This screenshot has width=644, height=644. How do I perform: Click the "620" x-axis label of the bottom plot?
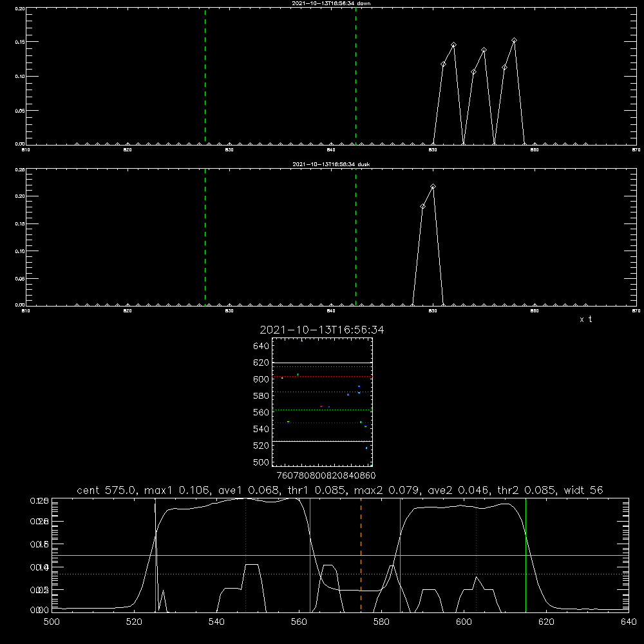[x=546, y=622]
